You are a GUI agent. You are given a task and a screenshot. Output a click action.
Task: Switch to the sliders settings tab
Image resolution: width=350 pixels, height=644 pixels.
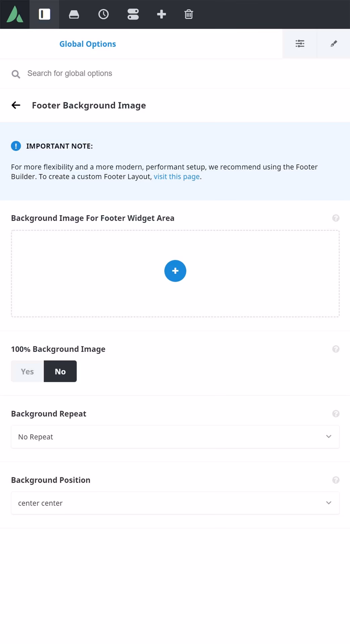[x=299, y=44]
